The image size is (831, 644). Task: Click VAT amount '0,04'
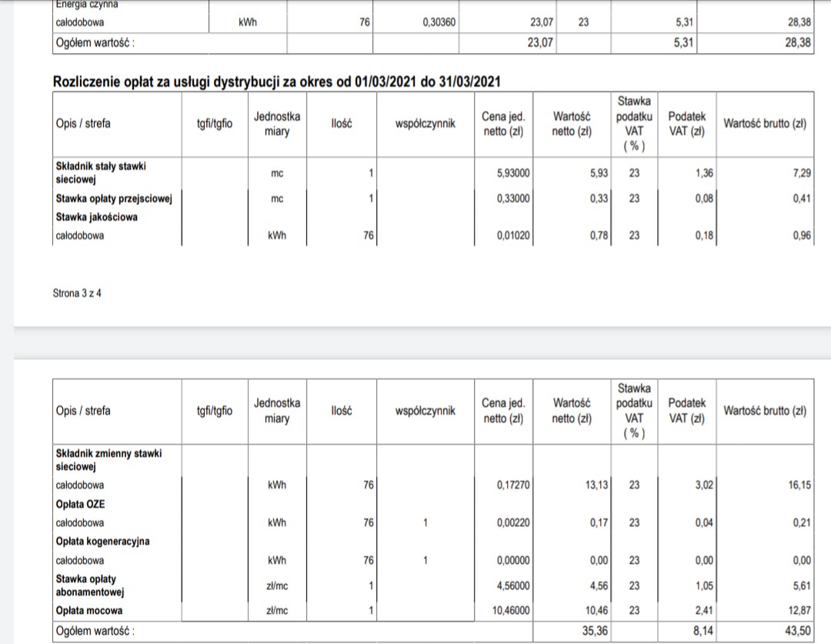click(x=704, y=522)
